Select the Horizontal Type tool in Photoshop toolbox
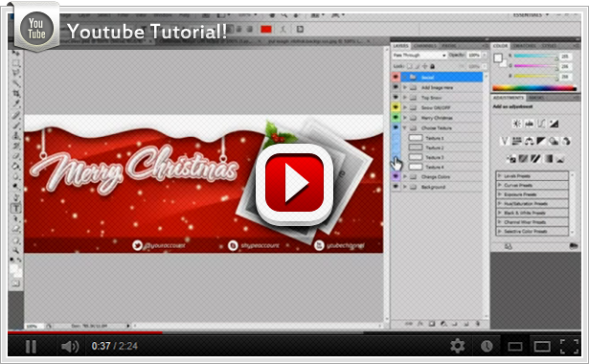This screenshot has height=364, width=589. [x=16, y=208]
